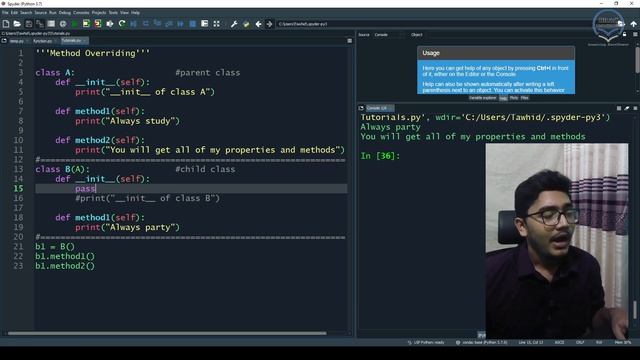The height and width of the screenshot is (360, 640).
Task: Click the @ symbol finder icon
Action: pyautogui.click(x=63, y=24)
